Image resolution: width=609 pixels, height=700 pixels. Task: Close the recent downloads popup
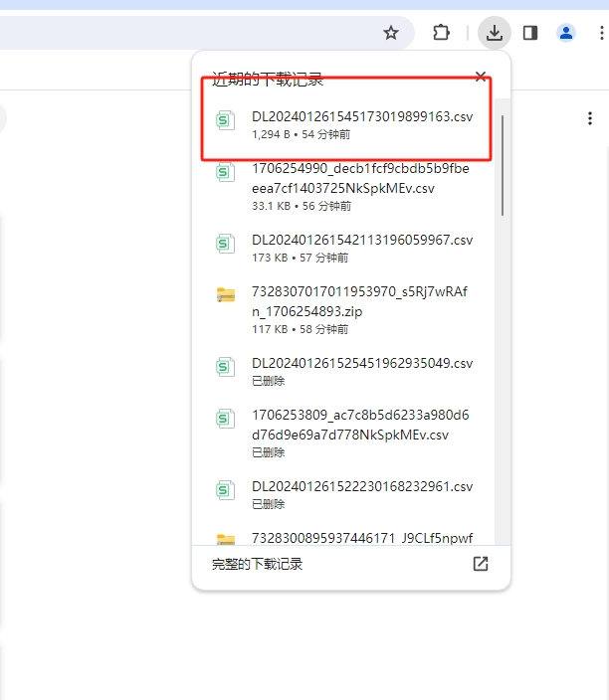[481, 77]
